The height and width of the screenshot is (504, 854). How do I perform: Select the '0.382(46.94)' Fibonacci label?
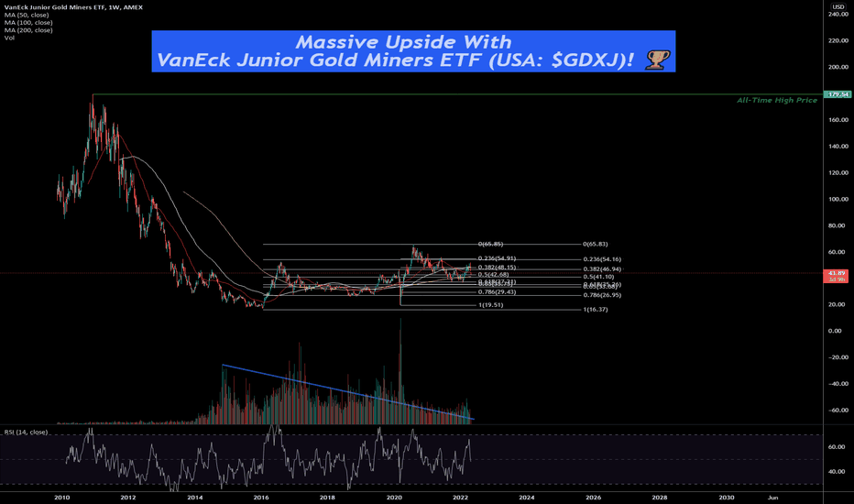(602, 269)
